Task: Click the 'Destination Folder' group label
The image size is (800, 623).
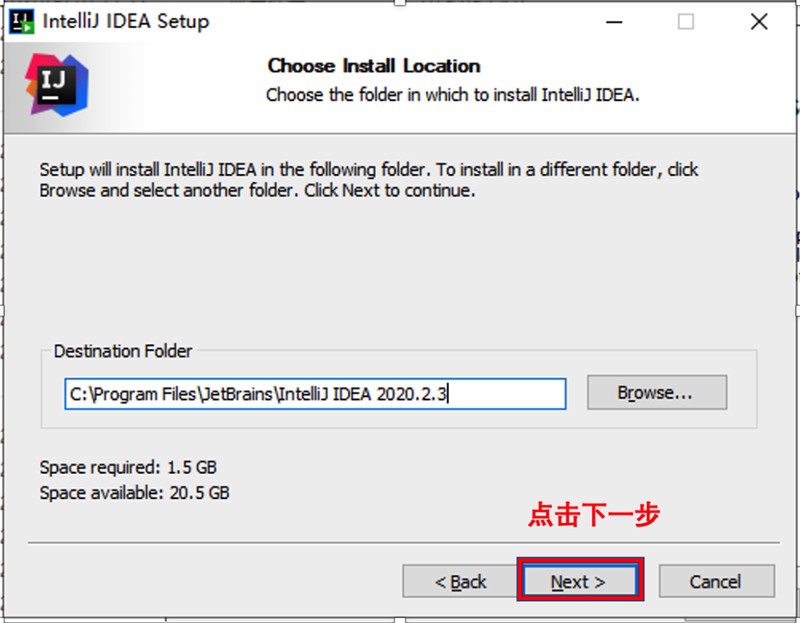Action: click(123, 351)
